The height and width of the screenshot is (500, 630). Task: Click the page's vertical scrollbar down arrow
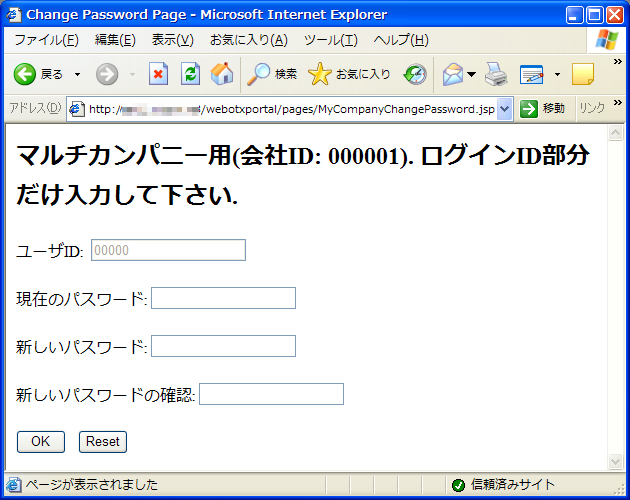pos(615,461)
